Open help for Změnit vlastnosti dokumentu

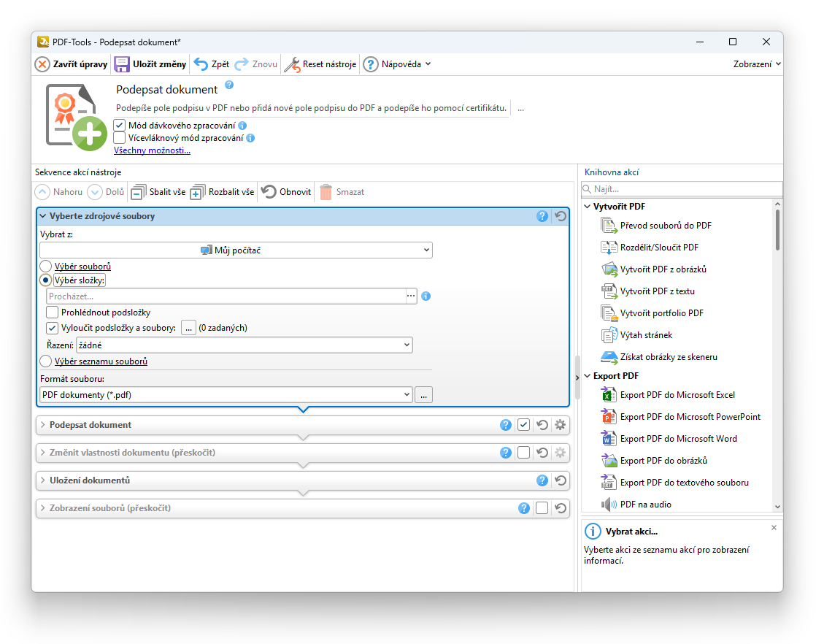click(x=506, y=453)
